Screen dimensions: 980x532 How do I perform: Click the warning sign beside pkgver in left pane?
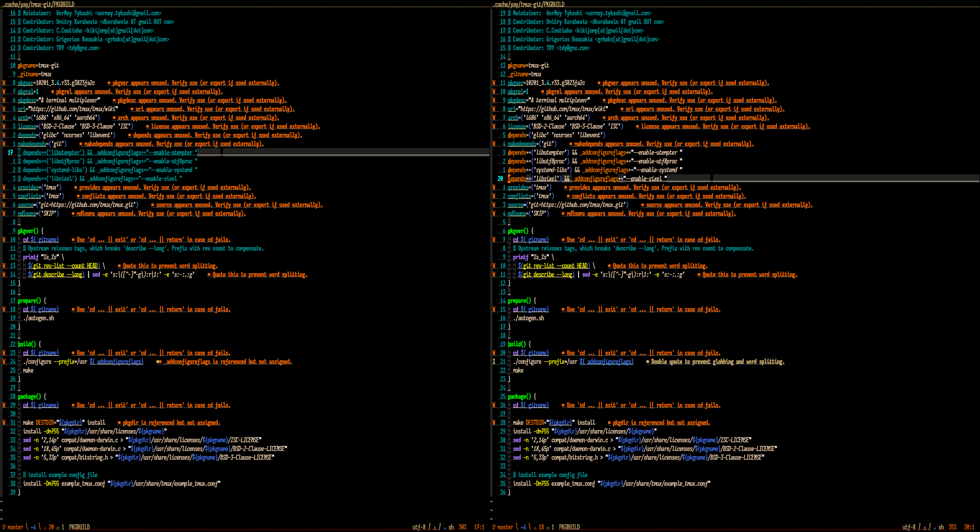pyautogui.click(x=4, y=83)
